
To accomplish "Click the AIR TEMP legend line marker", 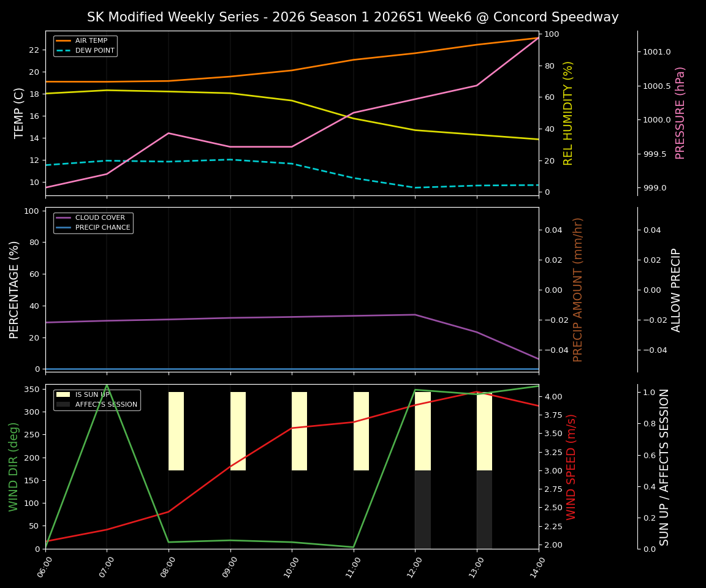I will click(65, 40).
